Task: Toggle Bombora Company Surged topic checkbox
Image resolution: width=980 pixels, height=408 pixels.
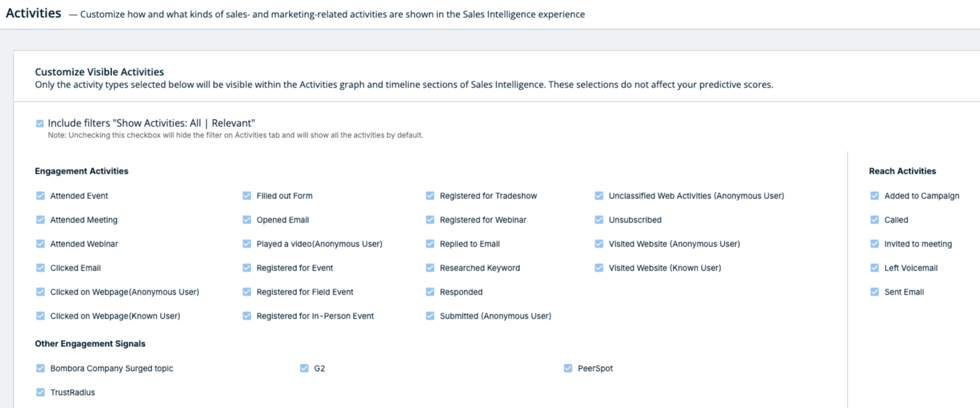Action: pyautogui.click(x=41, y=369)
